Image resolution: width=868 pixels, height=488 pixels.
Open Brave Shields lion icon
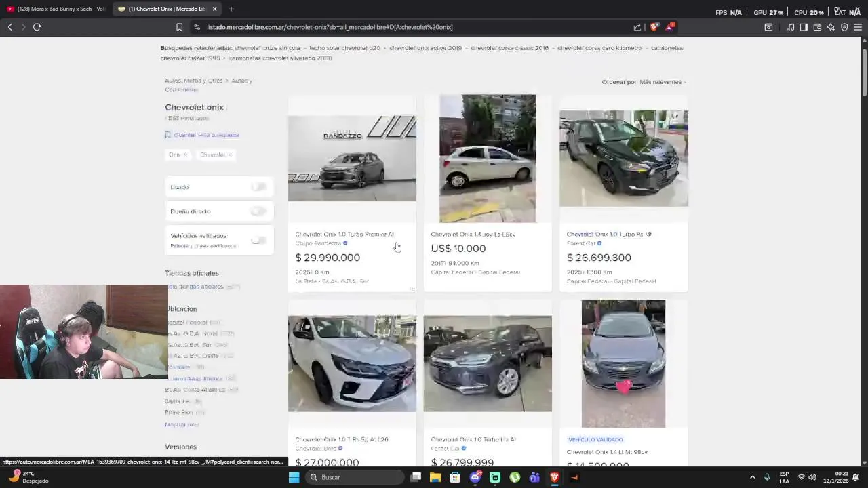654,27
